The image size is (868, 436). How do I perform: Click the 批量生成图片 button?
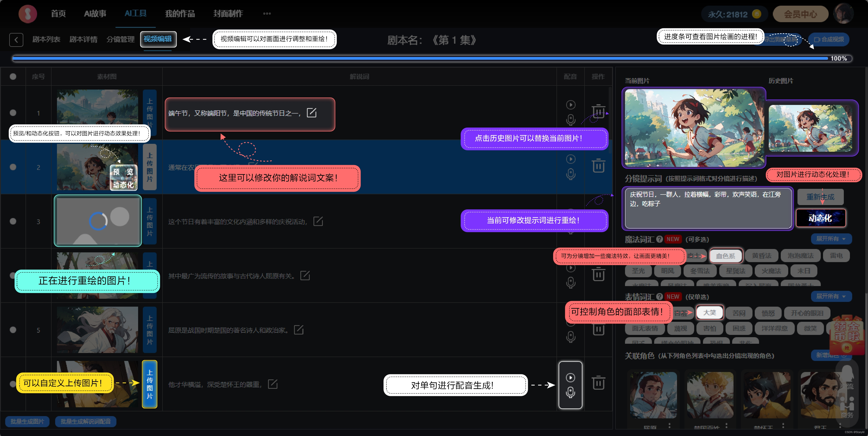click(x=27, y=422)
